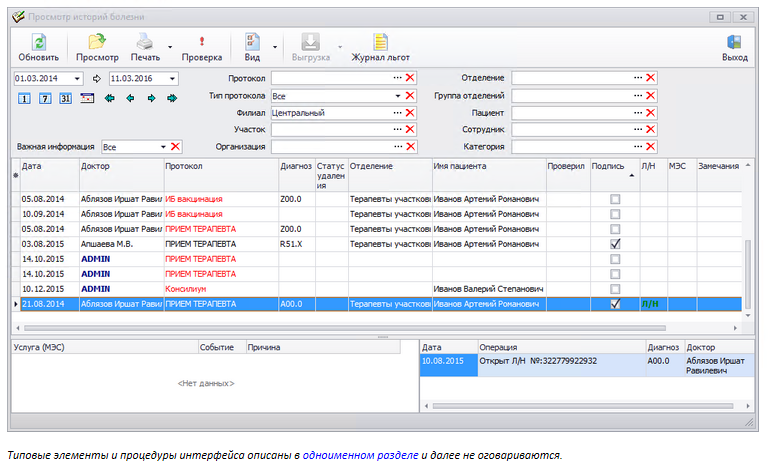Open the Журнал льгот journal
Viewport: 771px width, 466px height.
tap(381, 42)
